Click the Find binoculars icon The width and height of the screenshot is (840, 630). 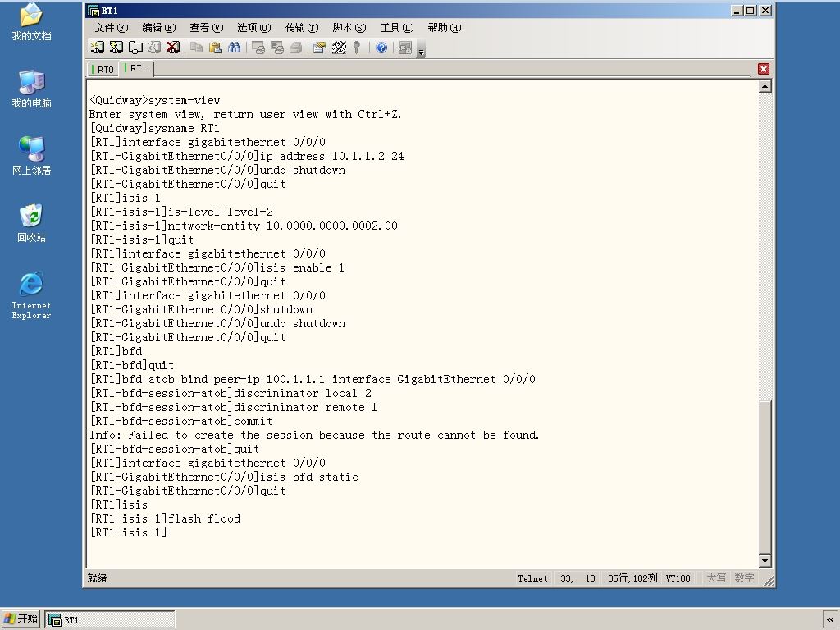pyautogui.click(x=234, y=48)
